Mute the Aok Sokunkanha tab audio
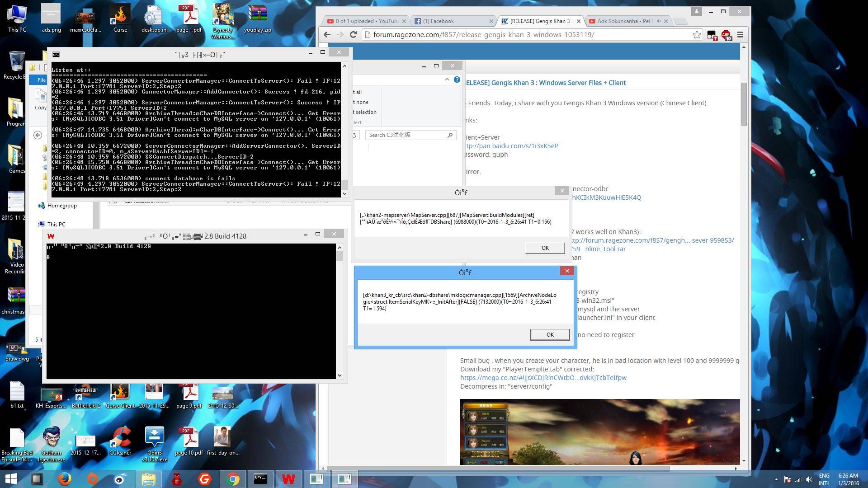Viewport: 868px width, 488px height. tap(659, 21)
